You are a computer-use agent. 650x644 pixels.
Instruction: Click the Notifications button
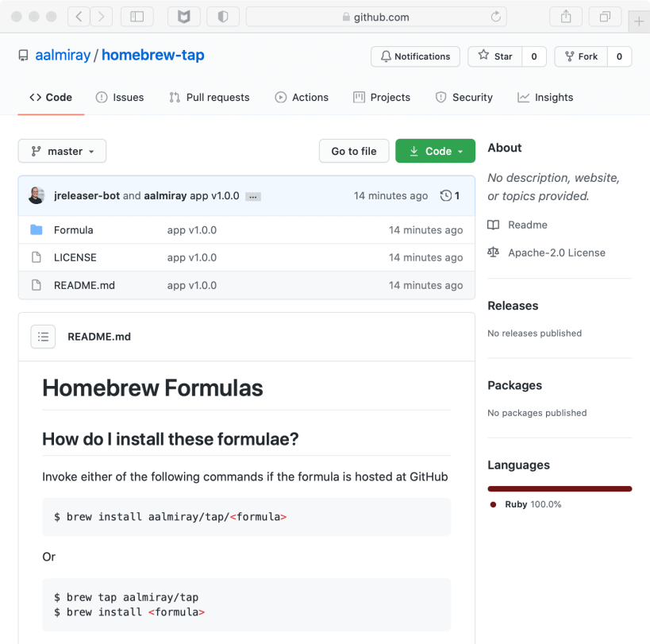point(415,56)
